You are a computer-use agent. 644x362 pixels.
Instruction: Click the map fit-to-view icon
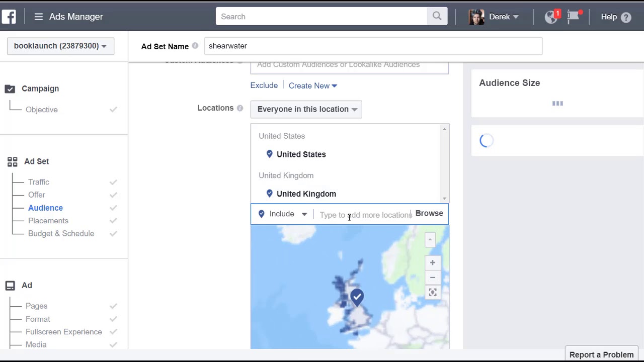click(x=432, y=293)
